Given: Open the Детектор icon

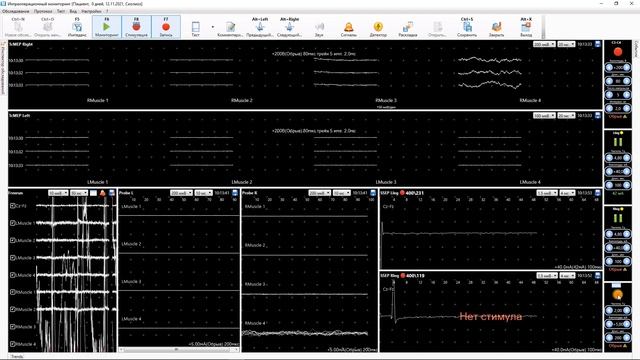Looking at the screenshot, I should pyautogui.click(x=378, y=27).
